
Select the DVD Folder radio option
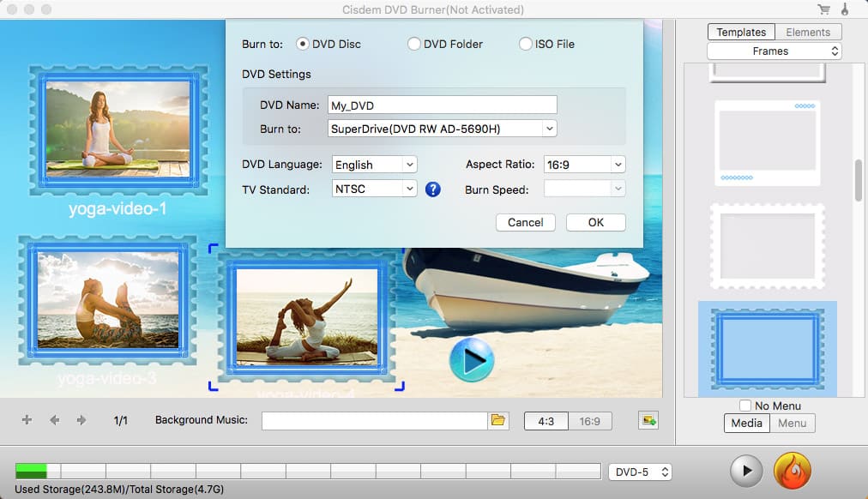(414, 44)
